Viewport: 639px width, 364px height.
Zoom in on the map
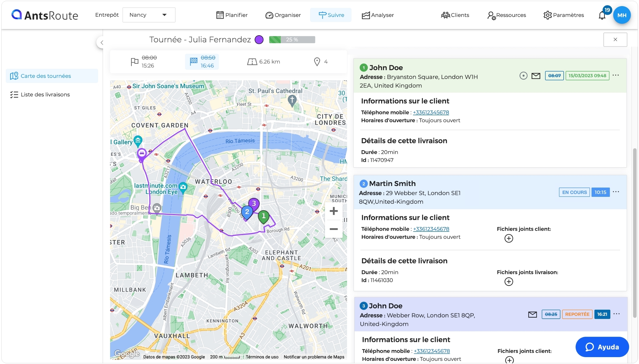click(x=333, y=211)
